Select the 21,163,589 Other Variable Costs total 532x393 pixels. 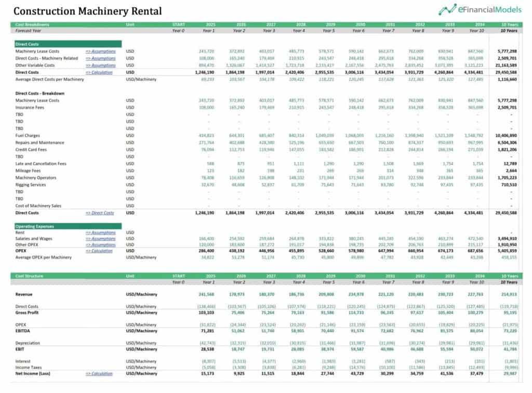(x=506, y=65)
